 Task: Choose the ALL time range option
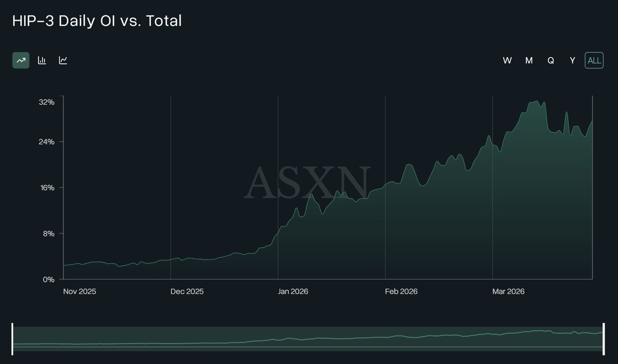click(594, 60)
